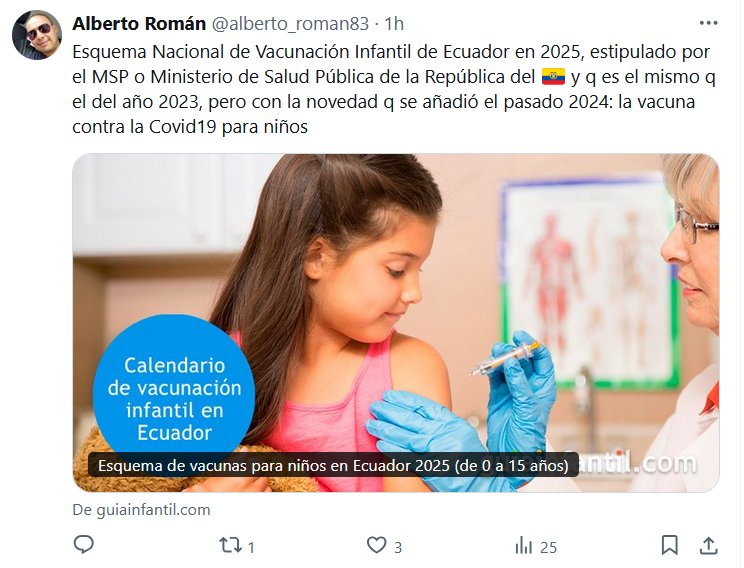Click the like count of 3
Image resolution: width=744 pixels, height=568 pixels.
(x=398, y=548)
